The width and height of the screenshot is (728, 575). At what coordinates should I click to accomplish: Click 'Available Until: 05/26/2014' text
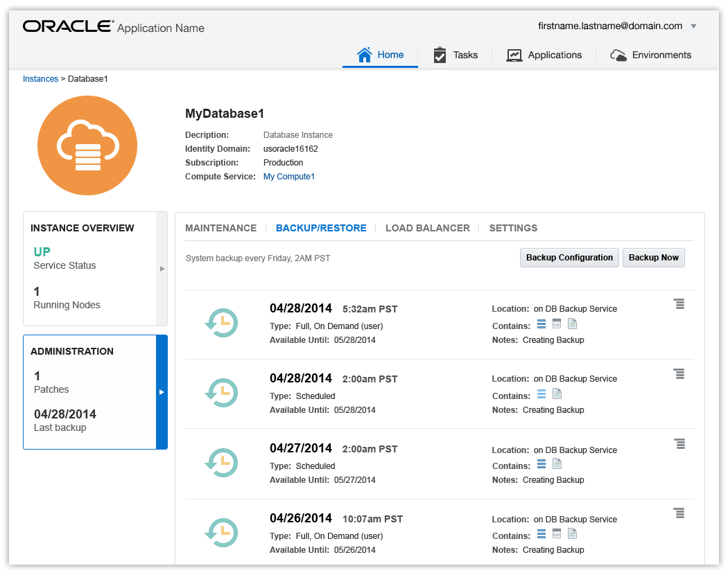pyautogui.click(x=322, y=550)
